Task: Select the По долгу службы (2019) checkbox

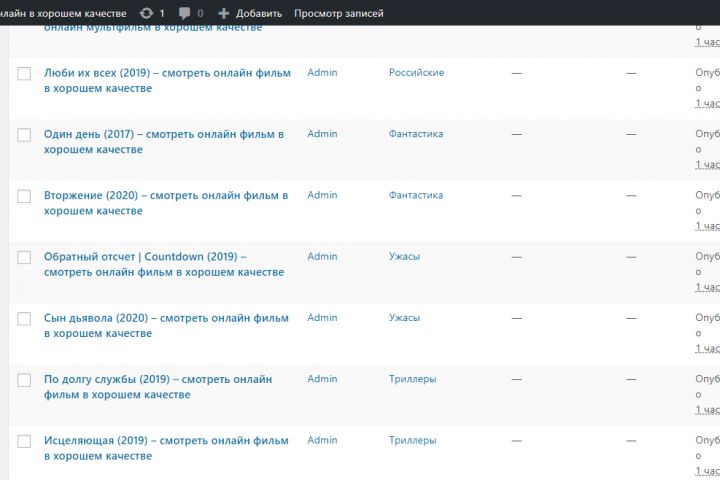Action: coord(25,380)
